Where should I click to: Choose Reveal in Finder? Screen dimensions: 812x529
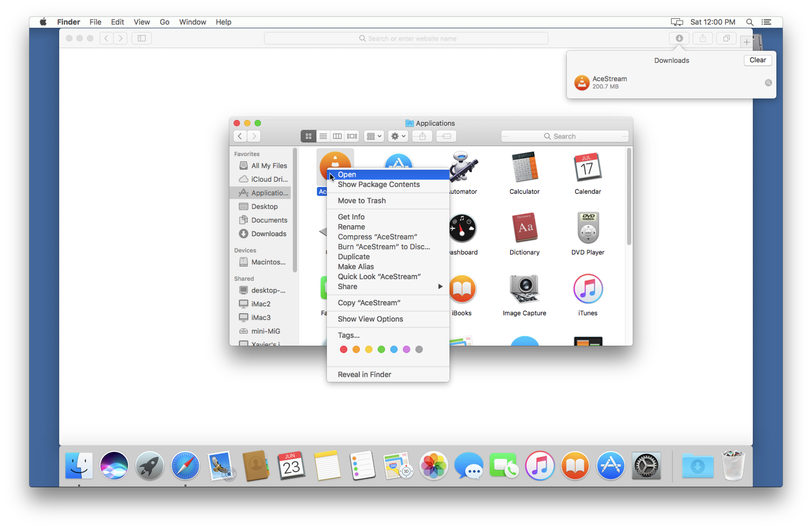point(388,374)
